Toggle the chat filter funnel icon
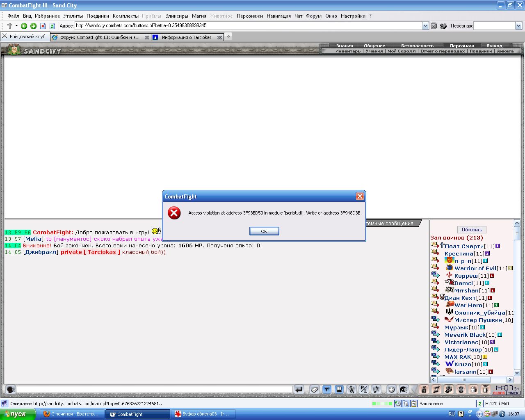This screenshot has height=420, width=525. pos(326,389)
